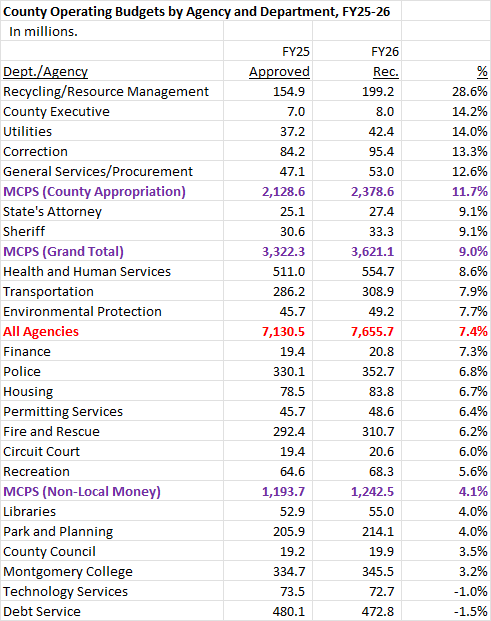Click the MCPS (Grand Total) label

pyautogui.click(x=63, y=251)
